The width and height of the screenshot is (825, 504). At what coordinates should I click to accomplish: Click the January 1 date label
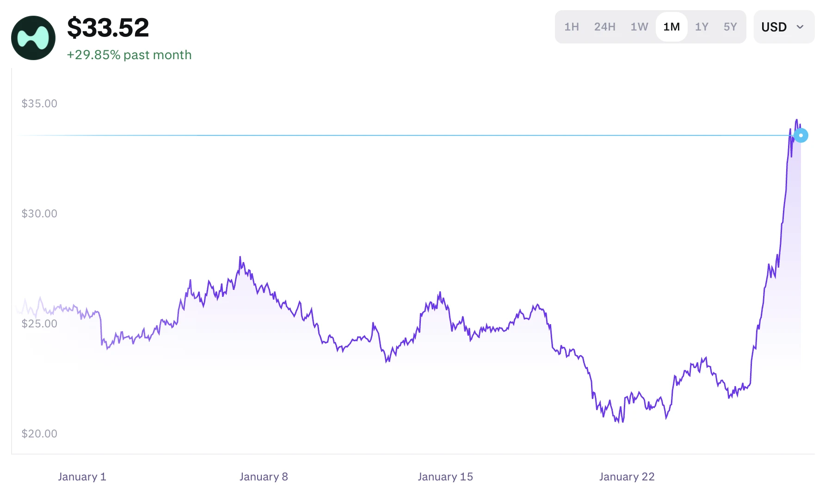pyautogui.click(x=82, y=477)
